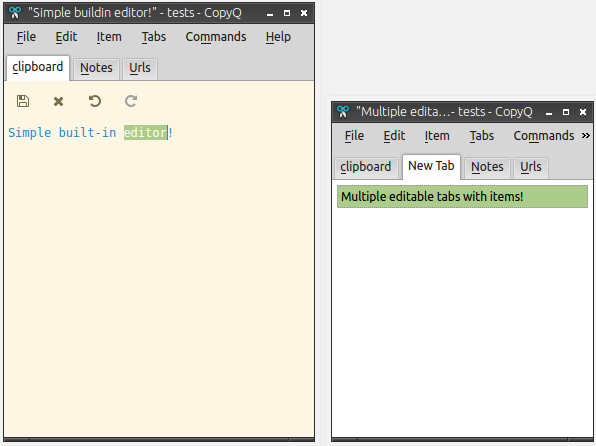Minimize the left CopyQ window

(270, 14)
